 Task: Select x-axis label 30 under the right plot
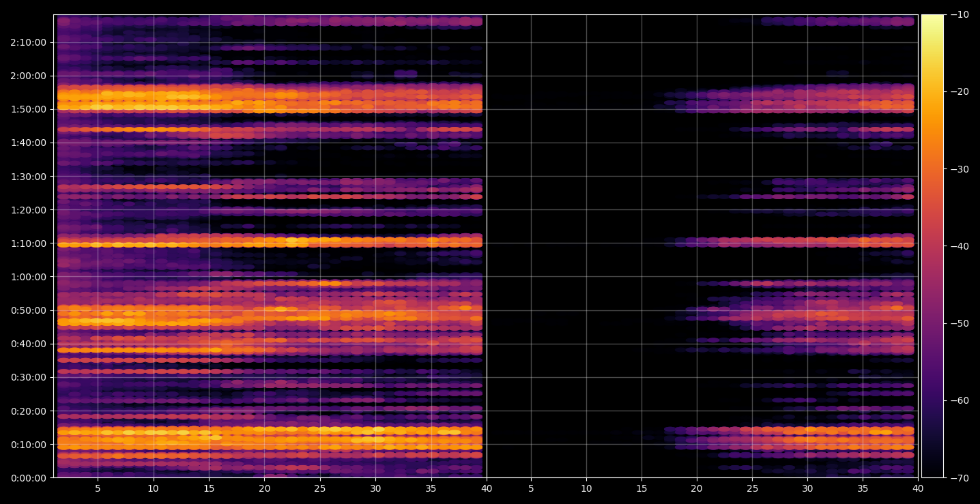pyautogui.click(x=807, y=488)
